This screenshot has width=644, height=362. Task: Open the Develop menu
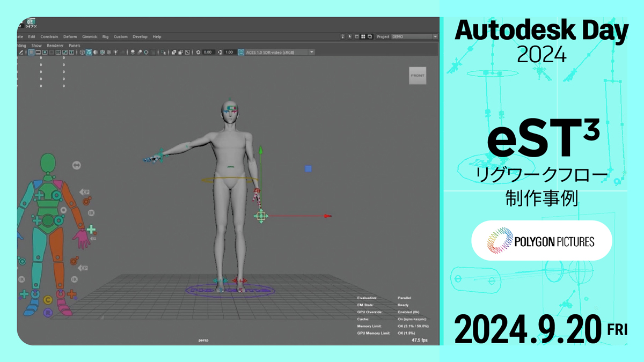pos(140,36)
